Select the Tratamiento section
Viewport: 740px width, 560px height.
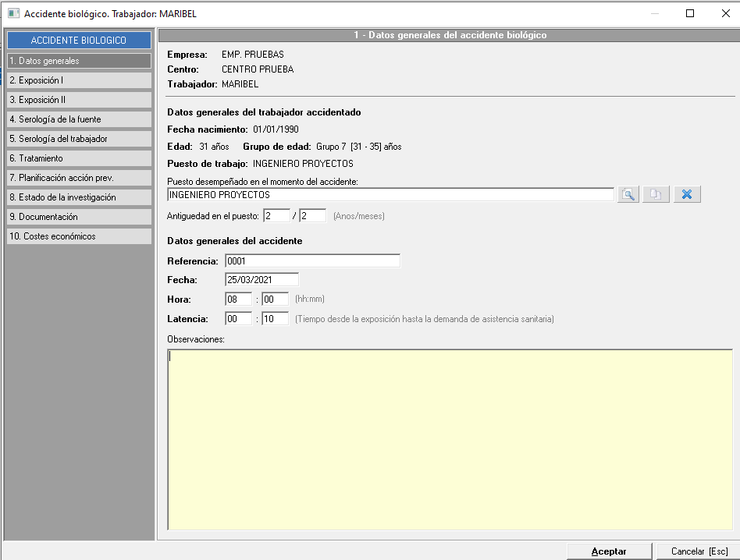(x=79, y=158)
